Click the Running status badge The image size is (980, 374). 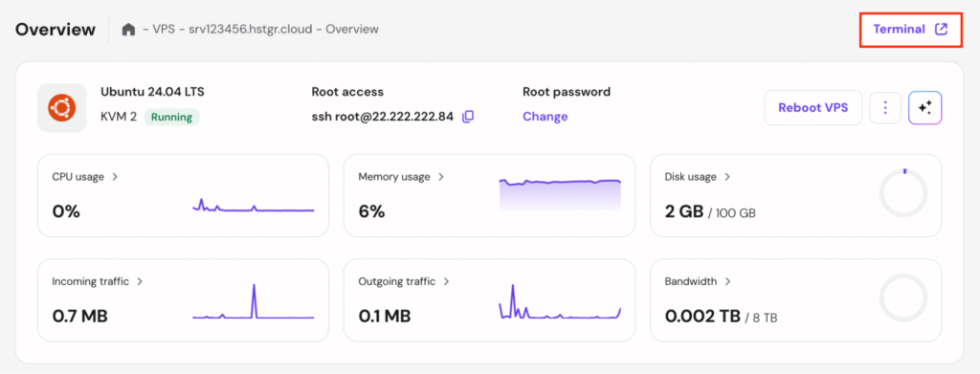172,117
